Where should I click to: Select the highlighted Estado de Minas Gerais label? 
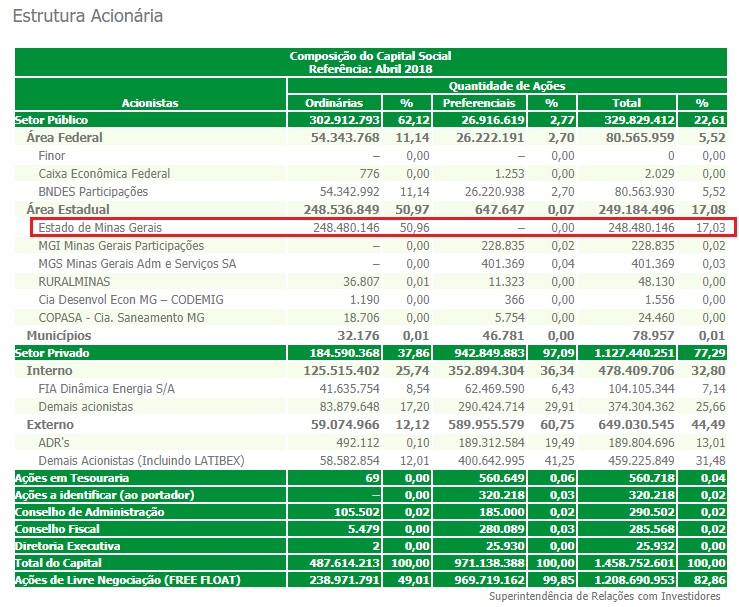[x=99, y=228]
